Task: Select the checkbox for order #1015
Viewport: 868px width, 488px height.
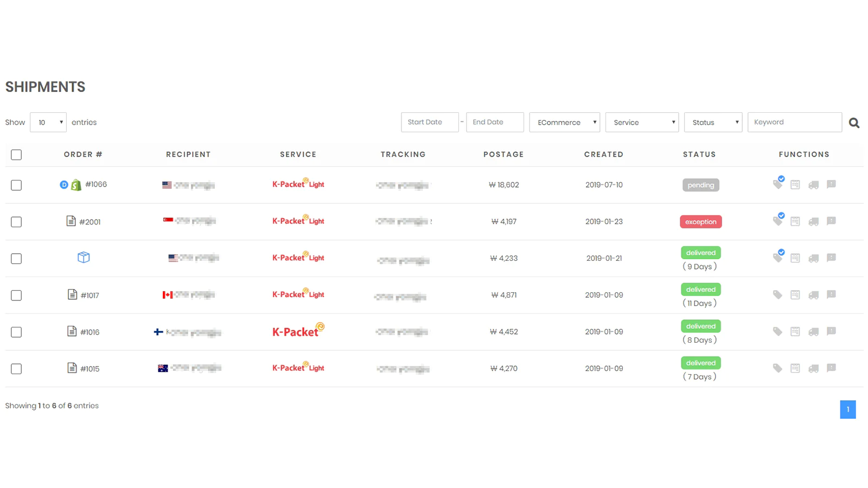Action: coord(16,369)
